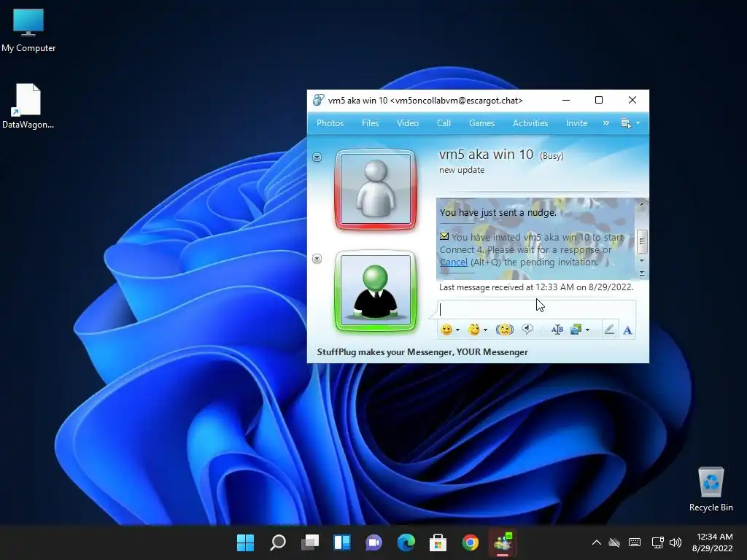This screenshot has width=747, height=560.
Task: Click the contact's display picture
Action: pos(376,189)
